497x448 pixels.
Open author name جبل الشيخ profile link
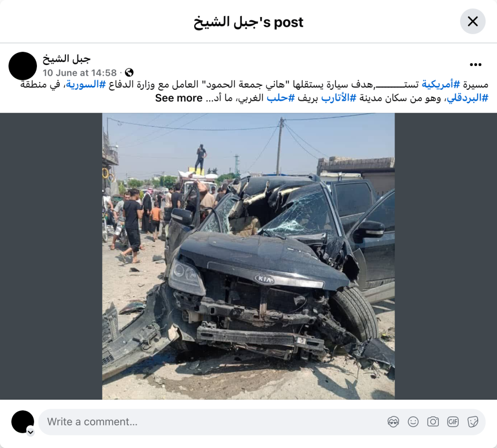point(66,59)
